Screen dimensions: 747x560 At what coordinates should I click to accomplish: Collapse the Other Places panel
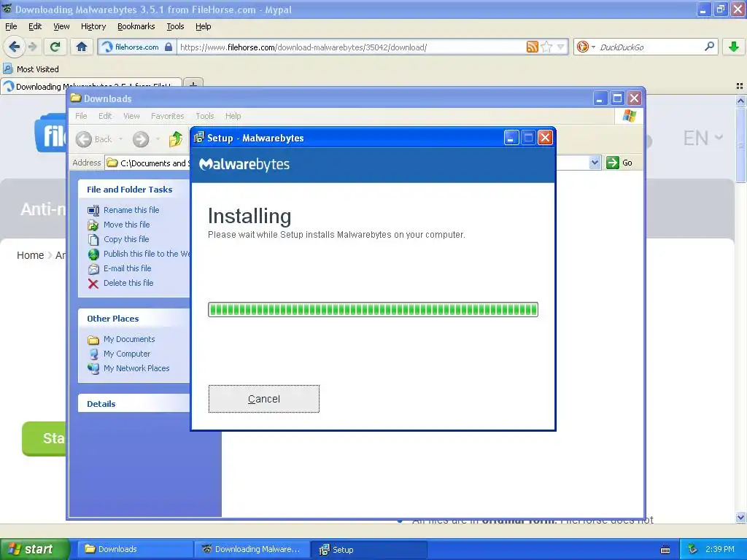(134, 319)
